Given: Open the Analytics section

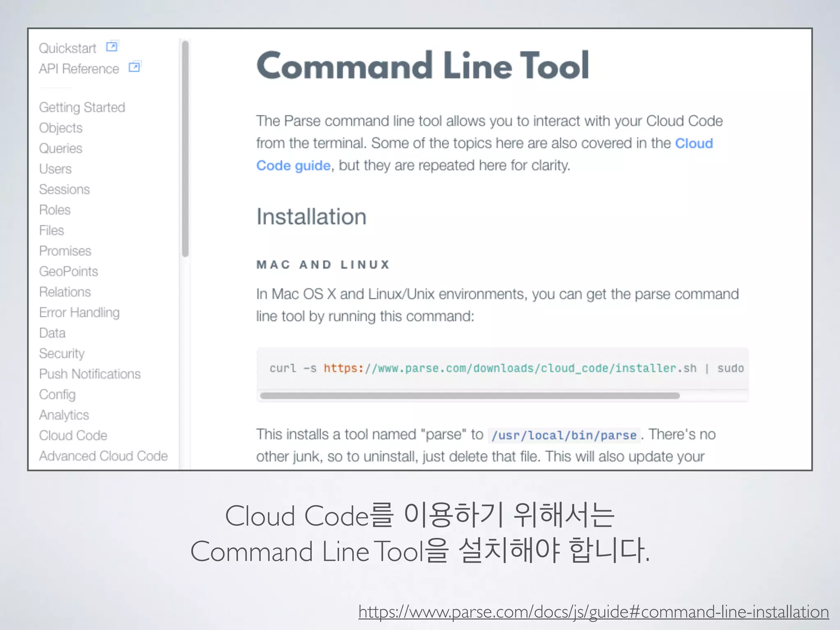Looking at the screenshot, I should click(64, 415).
